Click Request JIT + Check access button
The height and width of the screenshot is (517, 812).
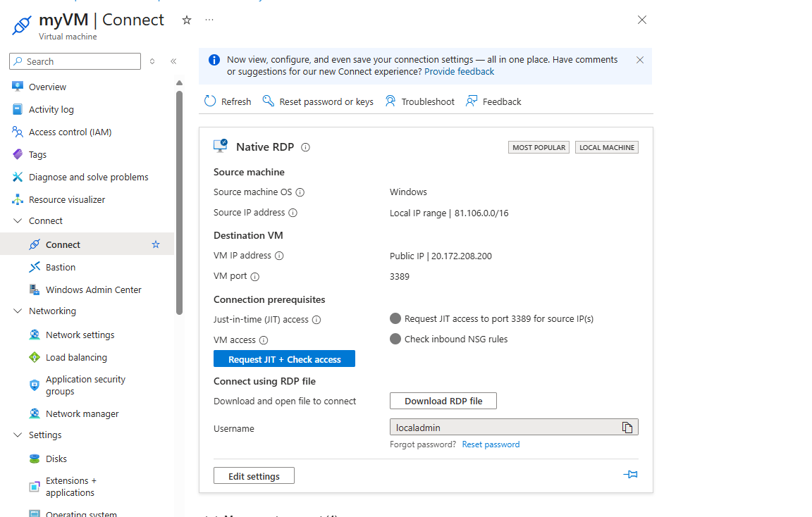coord(284,359)
